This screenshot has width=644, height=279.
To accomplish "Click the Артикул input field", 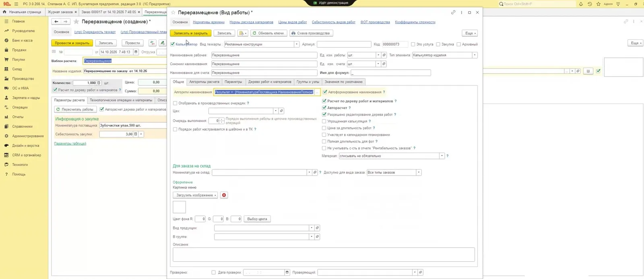I will [x=344, y=44].
